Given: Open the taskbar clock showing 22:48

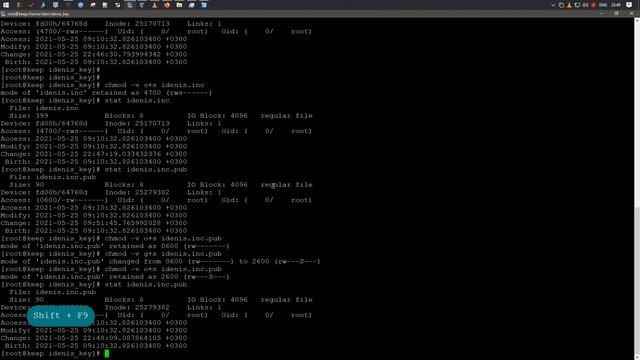Looking at the screenshot, I should [616, 5].
